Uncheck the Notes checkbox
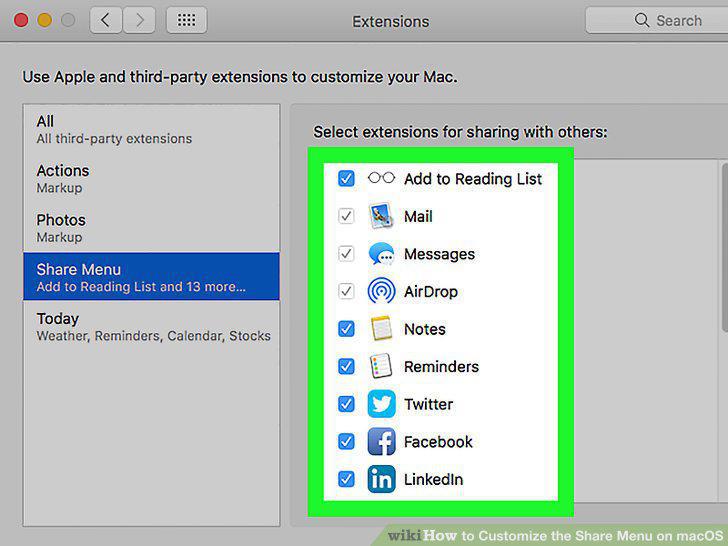 click(346, 329)
